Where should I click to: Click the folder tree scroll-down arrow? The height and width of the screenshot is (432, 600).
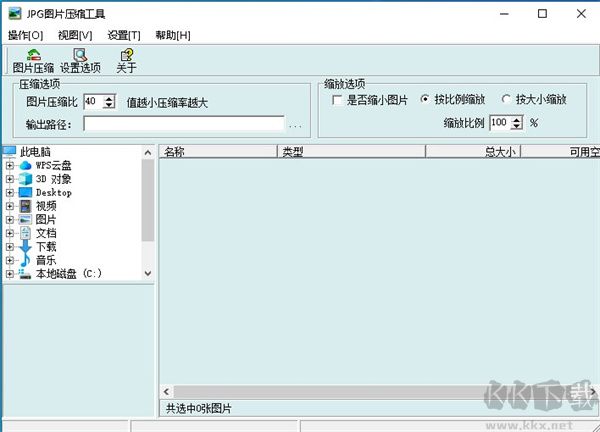point(148,274)
